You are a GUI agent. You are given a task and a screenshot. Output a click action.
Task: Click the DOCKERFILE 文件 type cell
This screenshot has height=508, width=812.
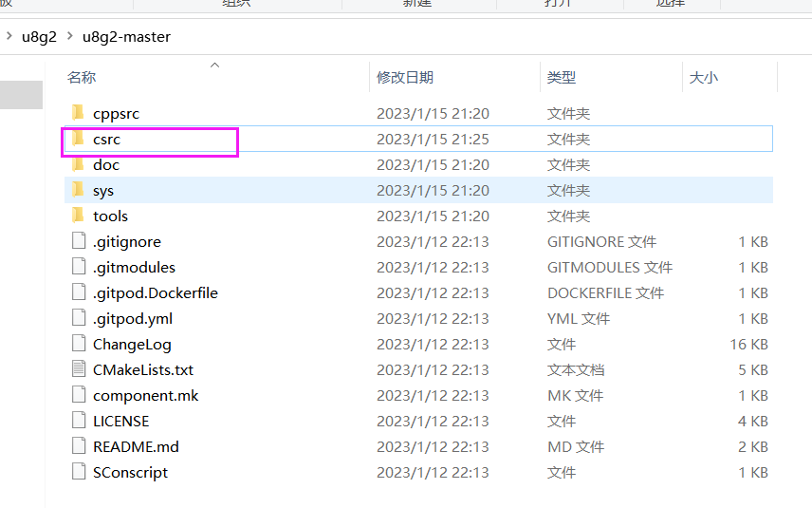[x=606, y=292]
